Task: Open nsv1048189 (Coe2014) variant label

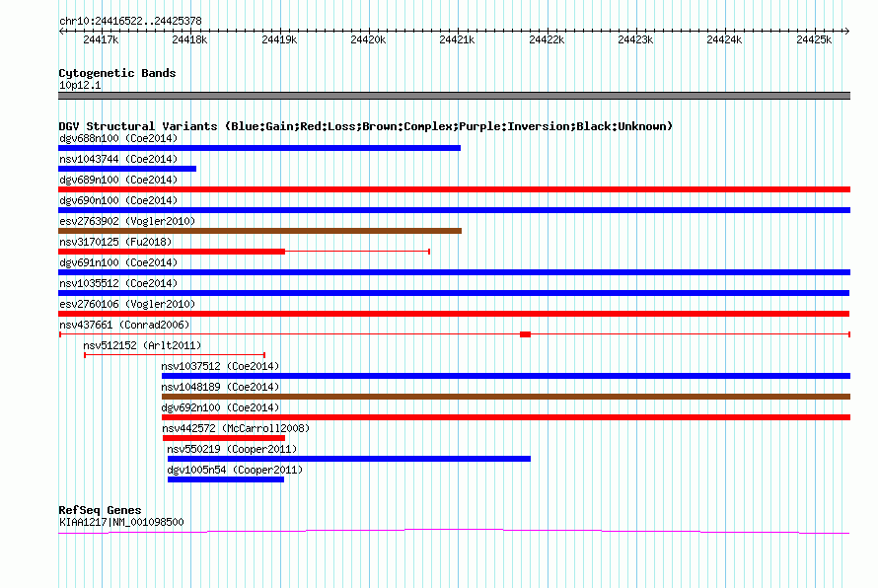Action: 220,387
